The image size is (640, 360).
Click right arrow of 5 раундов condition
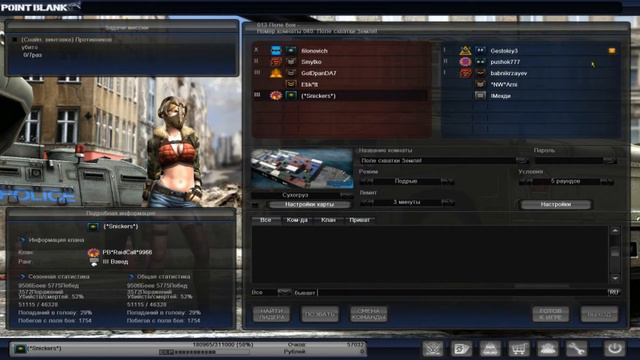[606, 181]
